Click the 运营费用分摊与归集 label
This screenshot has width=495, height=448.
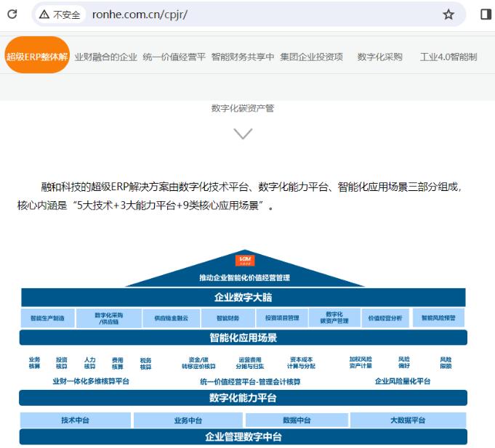click(250, 363)
